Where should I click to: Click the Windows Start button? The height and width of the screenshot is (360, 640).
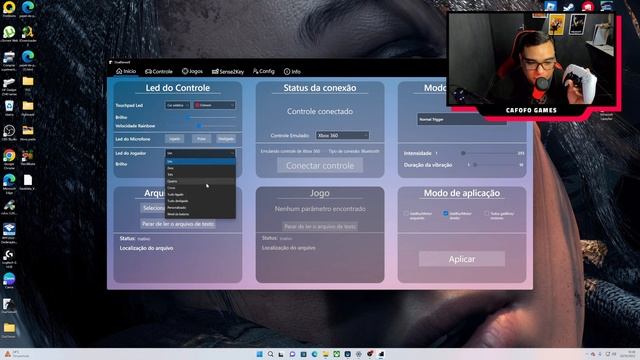point(259,354)
